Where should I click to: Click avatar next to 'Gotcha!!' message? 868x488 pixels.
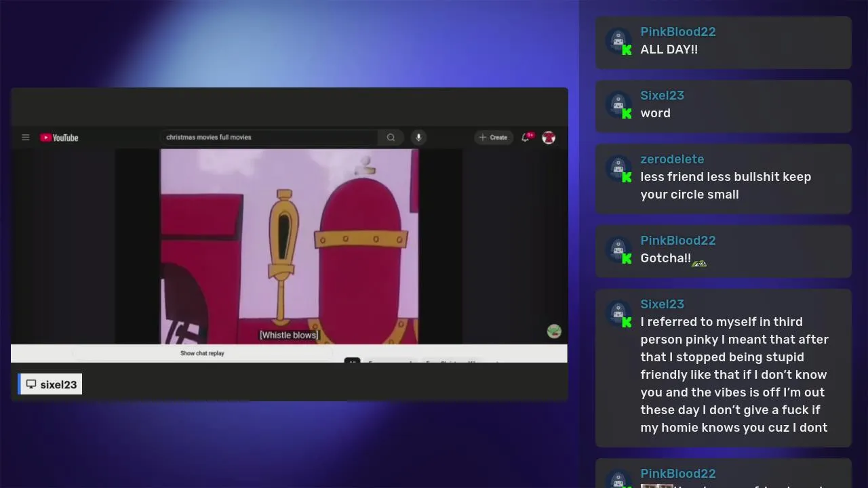[x=618, y=249]
